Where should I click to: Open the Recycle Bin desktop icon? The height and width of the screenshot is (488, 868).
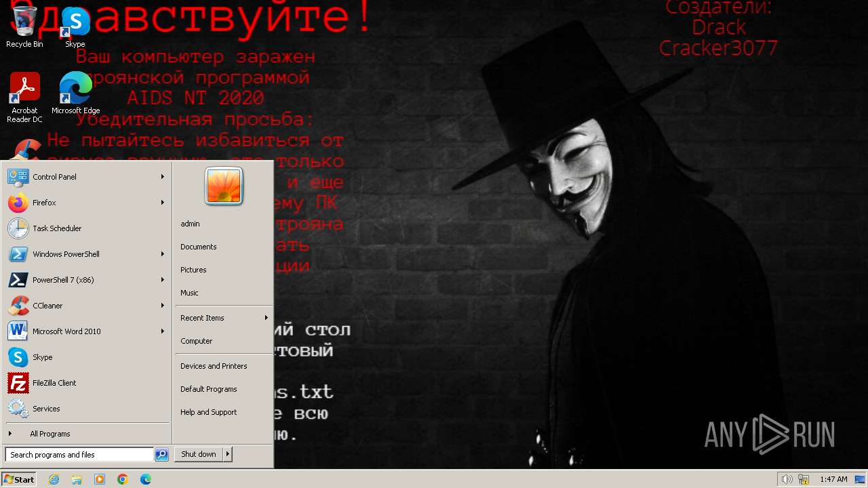click(x=24, y=26)
